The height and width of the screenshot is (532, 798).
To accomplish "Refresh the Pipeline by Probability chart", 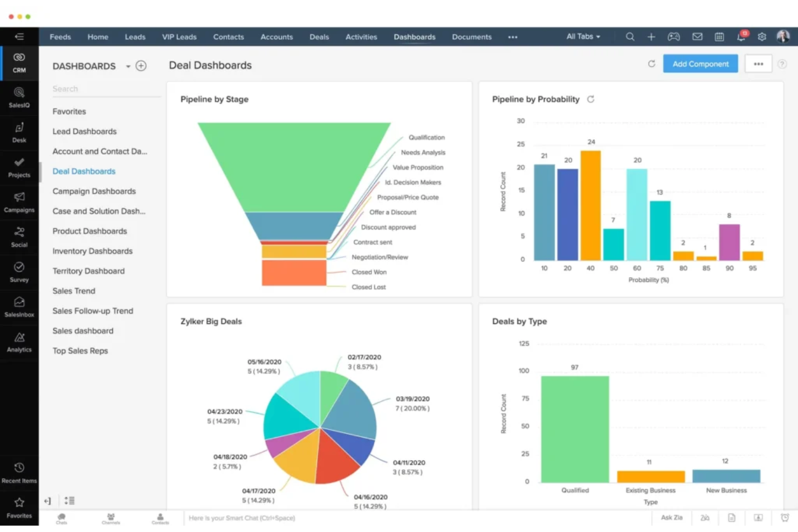I will (591, 99).
